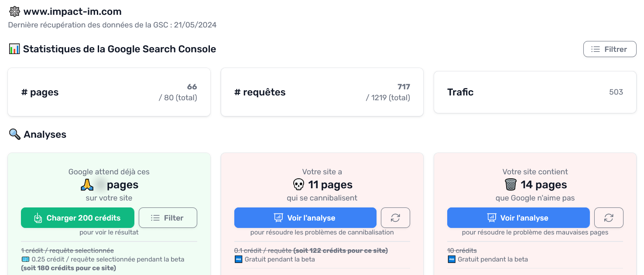Refresh the cannibalisation analysis

(395, 218)
